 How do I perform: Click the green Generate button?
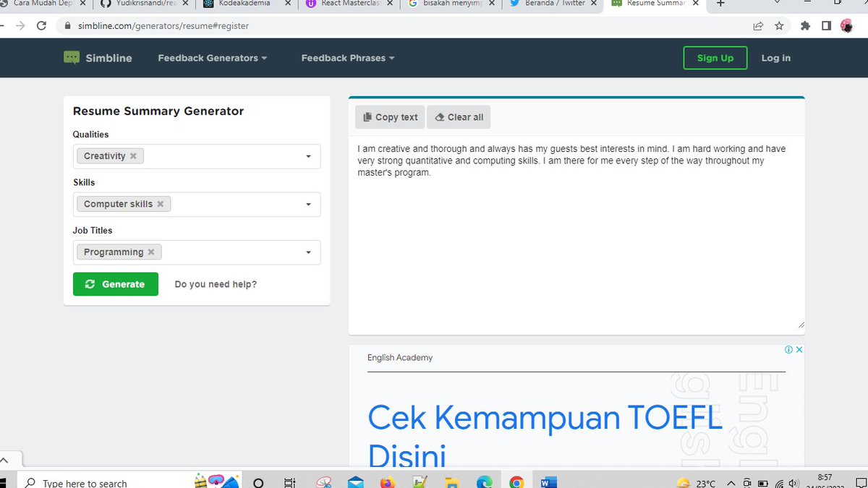(x=116, y=284)
